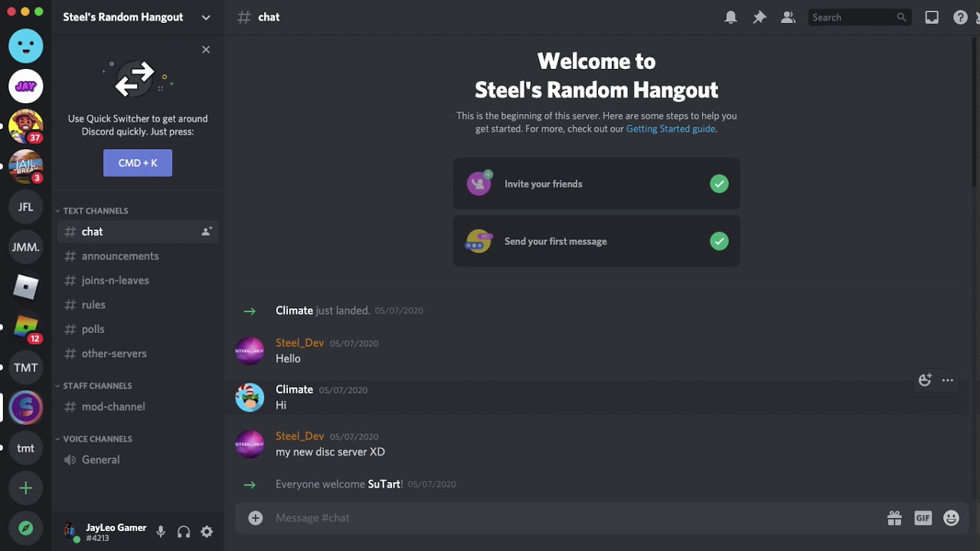The height and width of the screenshot is (551, 980).
Task: Click JayLeo Gamer #4213 username
Action: [x=116, y=533]
